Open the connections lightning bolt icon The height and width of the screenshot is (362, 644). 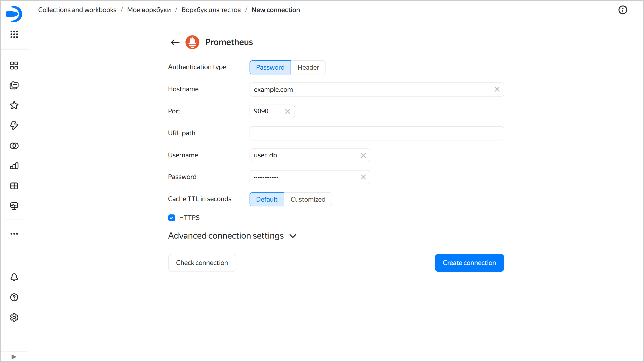pos(14,125)
